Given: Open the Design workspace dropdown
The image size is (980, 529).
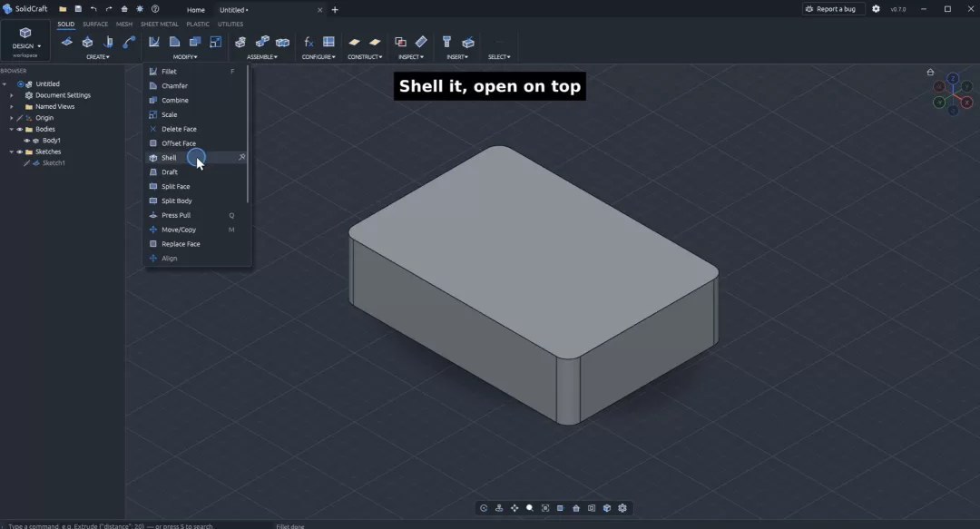Looking at the screenshot, I should tap(25, 41).
